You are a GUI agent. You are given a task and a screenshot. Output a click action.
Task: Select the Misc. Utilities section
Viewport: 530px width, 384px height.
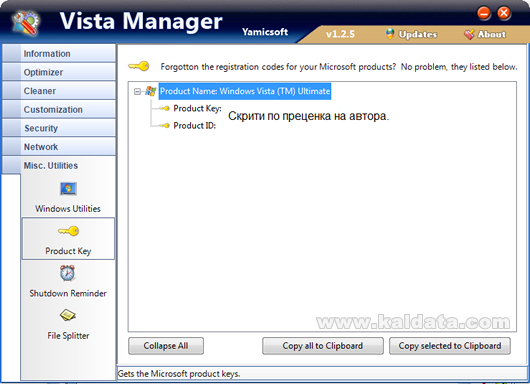(59, 165)
